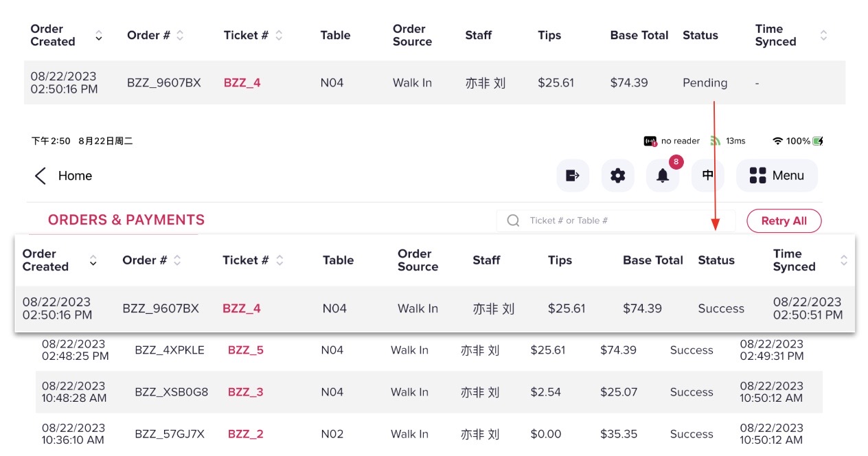The width and height of the screenshot is (868, 456).
Task: Sort by Order # in highlighted header
Action: pyautogui.click(x=177, y=260)
